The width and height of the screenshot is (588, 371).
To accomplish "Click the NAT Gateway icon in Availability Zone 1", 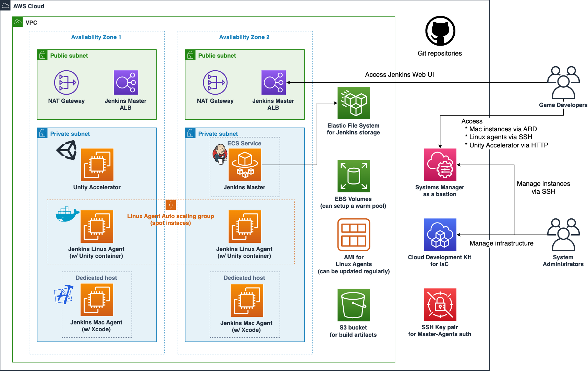I will point(66,82).
